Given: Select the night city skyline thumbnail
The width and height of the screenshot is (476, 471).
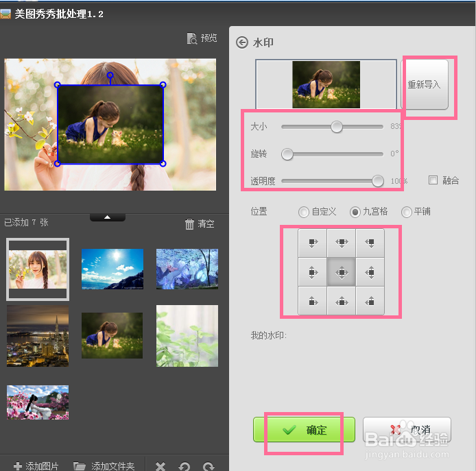Looking at the screenshot, I should [38, 336].
